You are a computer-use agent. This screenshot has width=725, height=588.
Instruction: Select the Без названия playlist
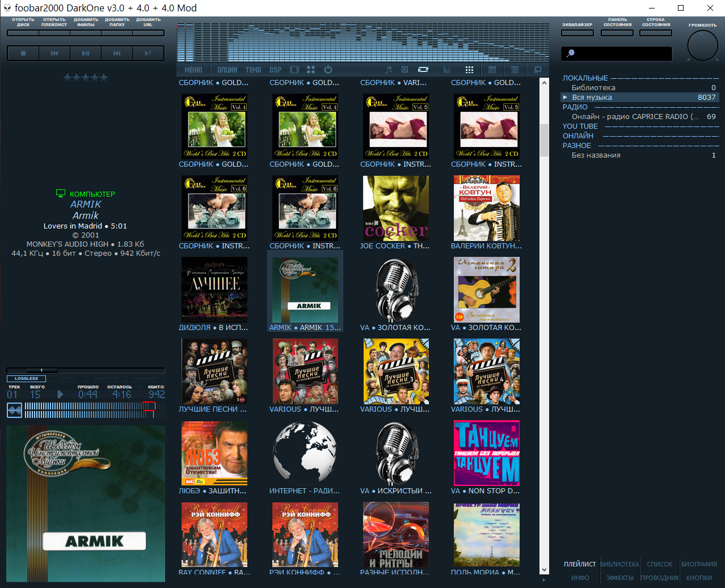pyautogui.click(x=640, y=155)
